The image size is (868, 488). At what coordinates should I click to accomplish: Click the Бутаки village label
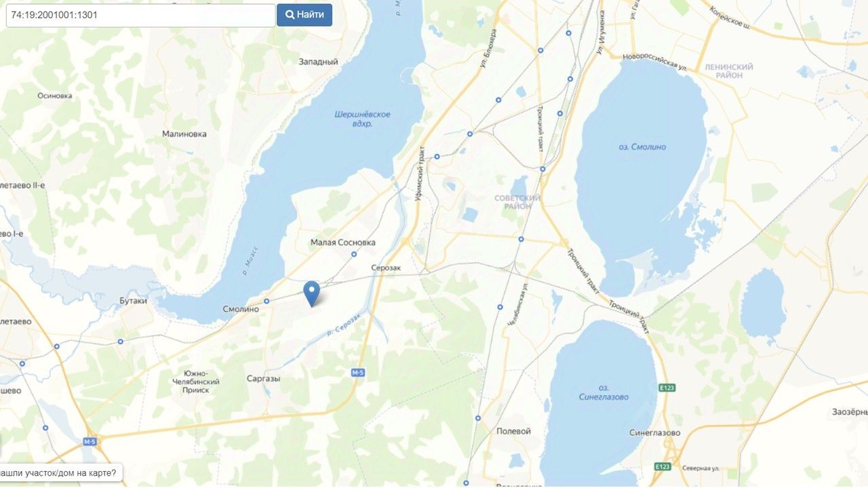(133, 300)
